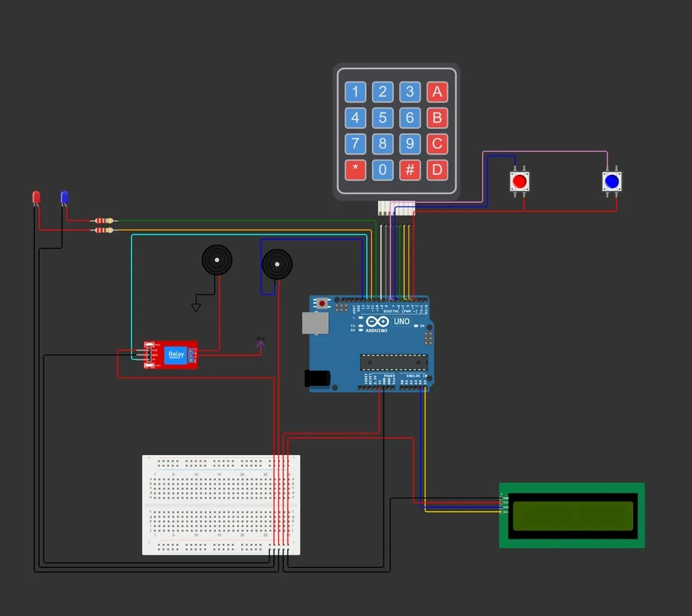Select the red Relay module

(x=171, y=355)
